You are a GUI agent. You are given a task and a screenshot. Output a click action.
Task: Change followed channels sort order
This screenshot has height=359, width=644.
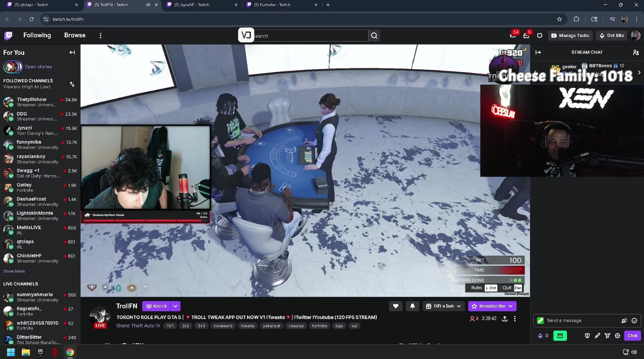tap(72, 84)
